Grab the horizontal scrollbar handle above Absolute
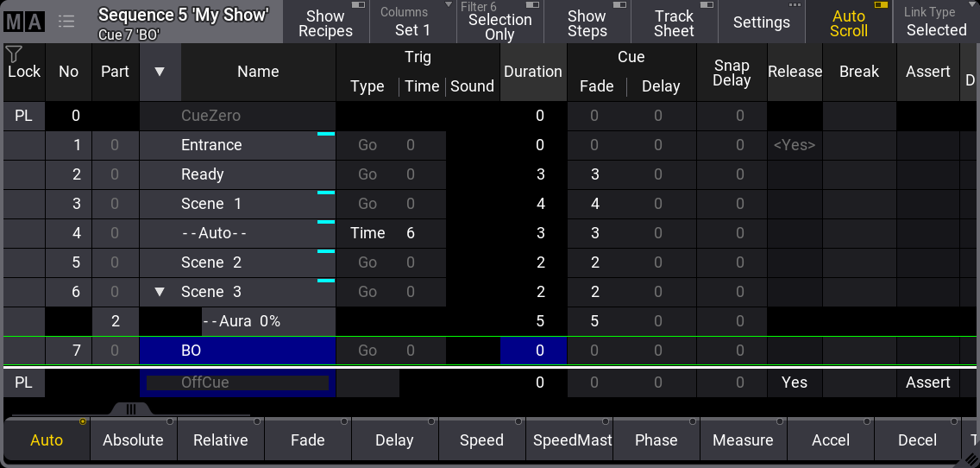This screenshot has height=468, width=980. pyautogui.click(x=131, y=409)
